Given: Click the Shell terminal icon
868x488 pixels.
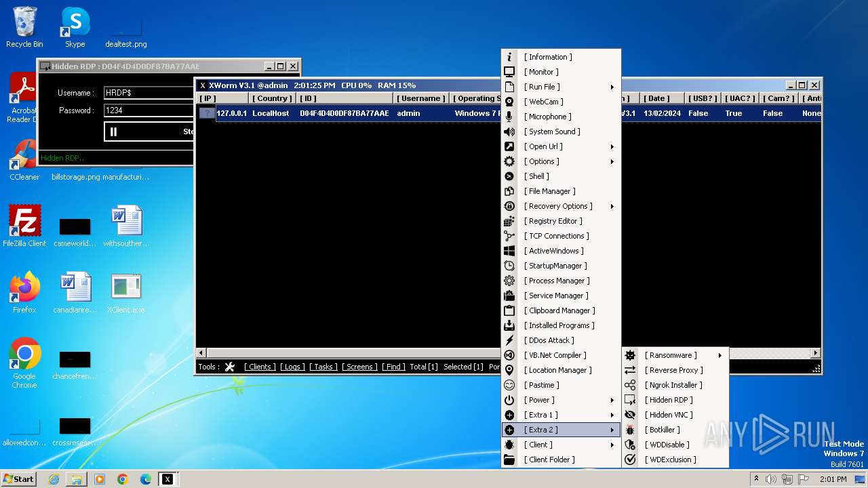Looking at the screenshot, I should 509,176.
